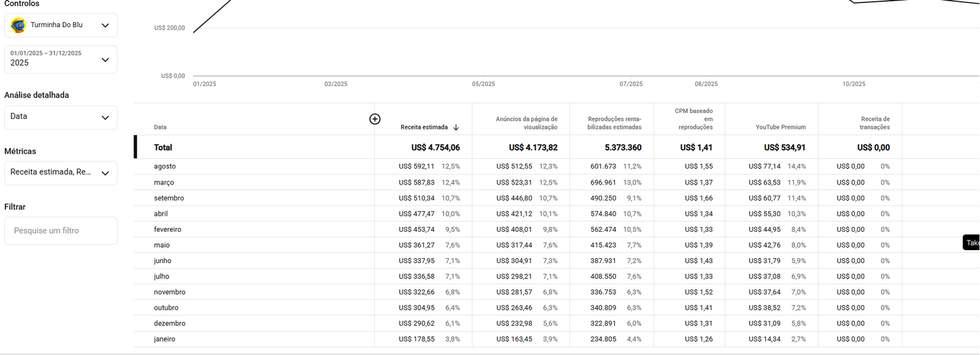980x355 pixels.
Task: Focus the Pesquise um filtro field
Action: pos(61,231)
